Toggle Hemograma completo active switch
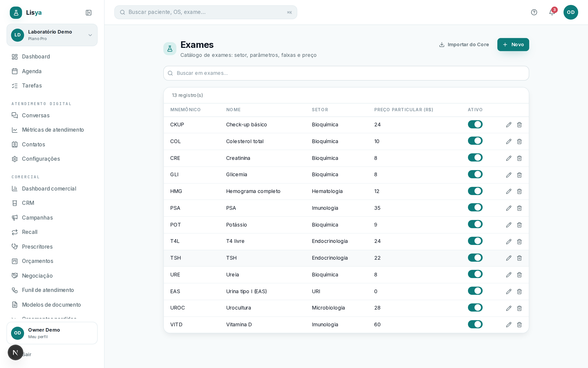Viewport: 588px width, 368px height. tap(475, 191)
